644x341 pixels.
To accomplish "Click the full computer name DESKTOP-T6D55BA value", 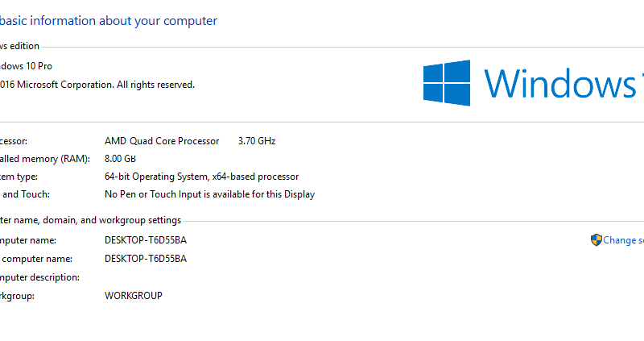I will tap(146, 259).
